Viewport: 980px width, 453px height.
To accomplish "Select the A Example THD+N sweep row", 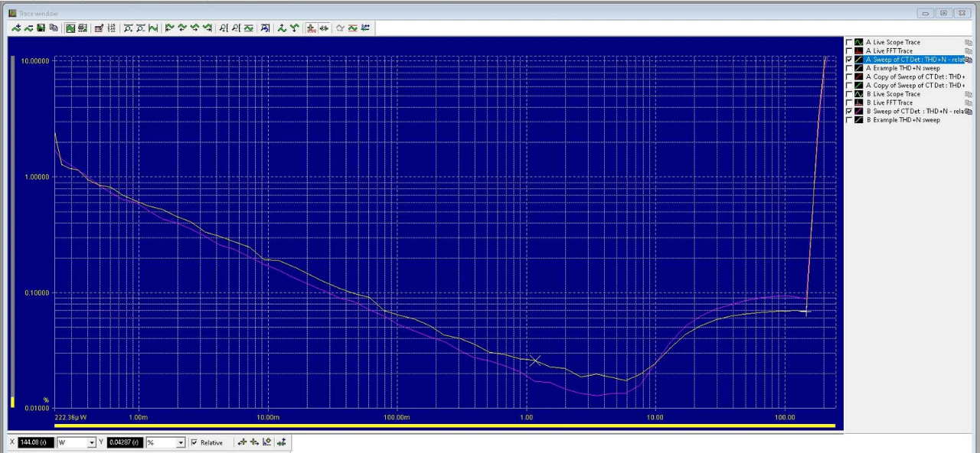I will [903, 68].
